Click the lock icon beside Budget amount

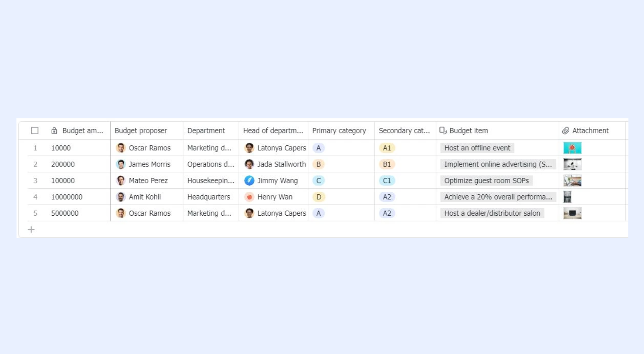(x=54, y=130)
